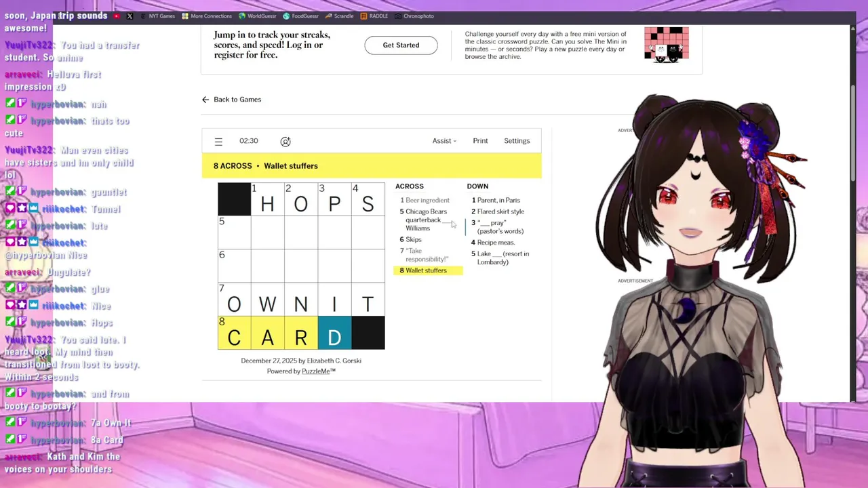Screen dimensions: 868x488
Task: Open the NYT Games bookmark
Action: point(157,16)
